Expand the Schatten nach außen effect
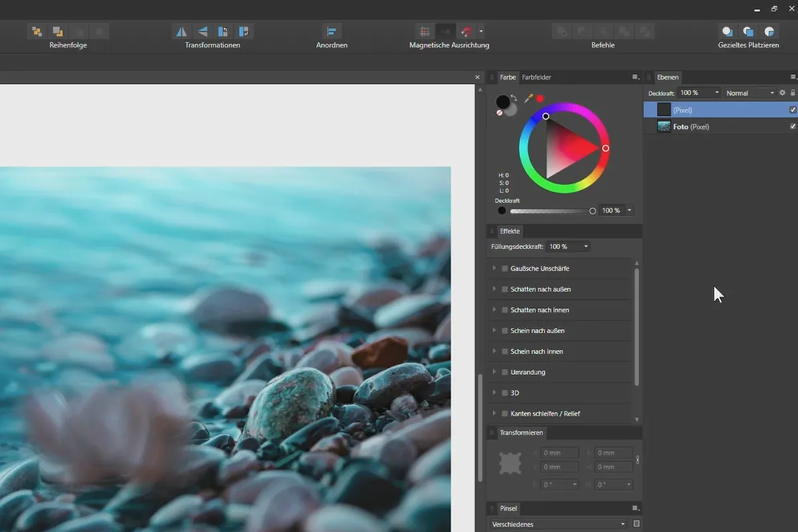Viewport: 798px width, 532px height. [x=494, y=289]
